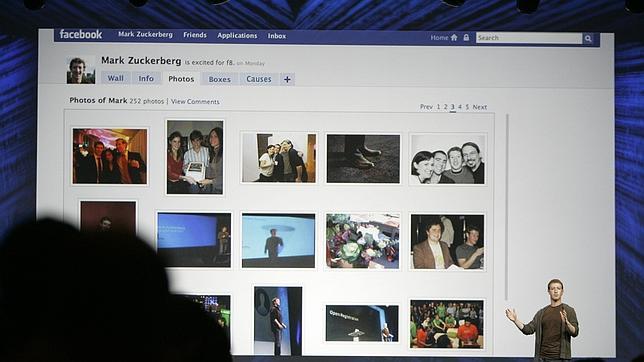Screen dimensions: 644x362
Task: Open the blue presentation screen photo with speaker
Action: coord(194,239)
